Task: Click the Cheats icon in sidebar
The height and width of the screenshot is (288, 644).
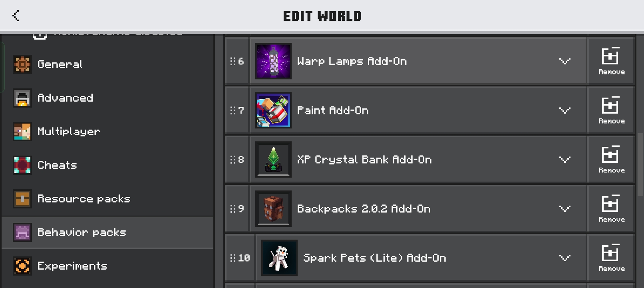Action: tap(22, 165)
